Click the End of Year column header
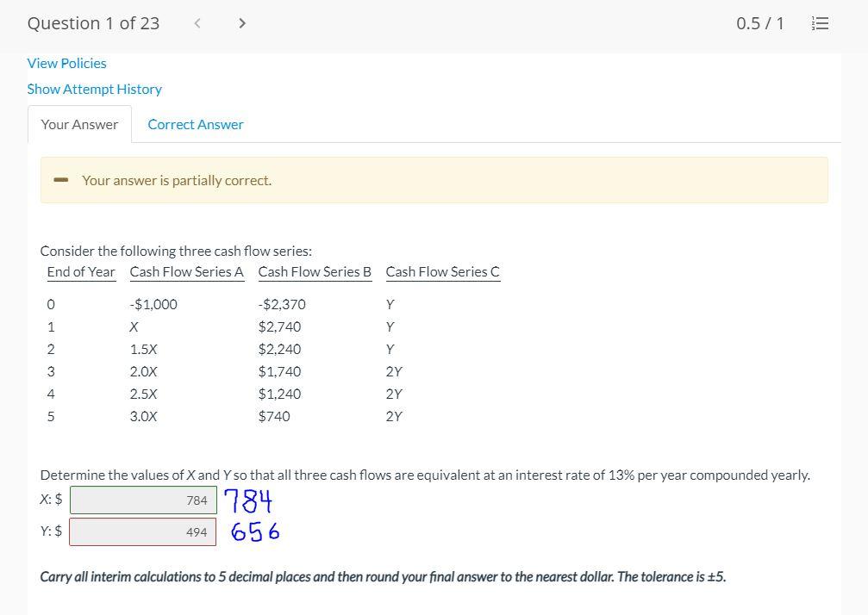 [x=81, y=271]
